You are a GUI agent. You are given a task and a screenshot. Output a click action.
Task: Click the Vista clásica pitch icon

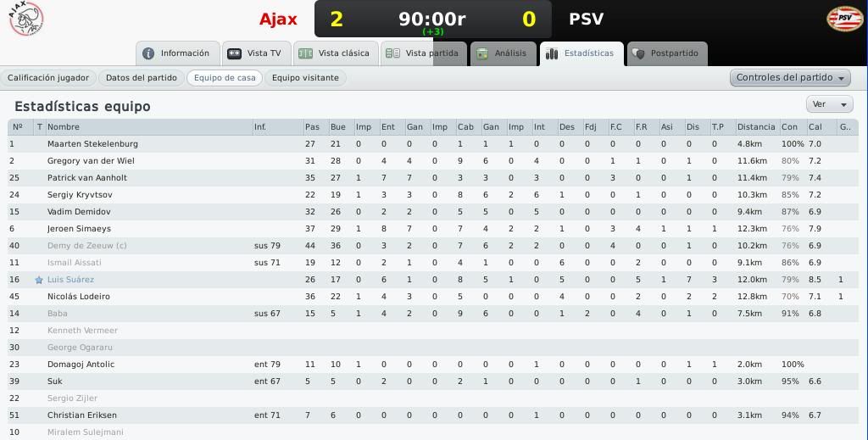(x=305, y=53)
